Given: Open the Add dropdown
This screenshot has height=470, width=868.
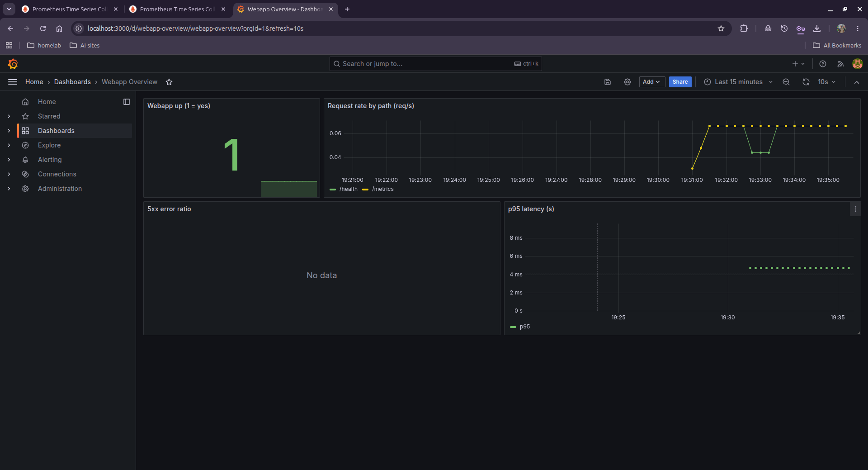Looking at the screenshot, I should 651,82.
